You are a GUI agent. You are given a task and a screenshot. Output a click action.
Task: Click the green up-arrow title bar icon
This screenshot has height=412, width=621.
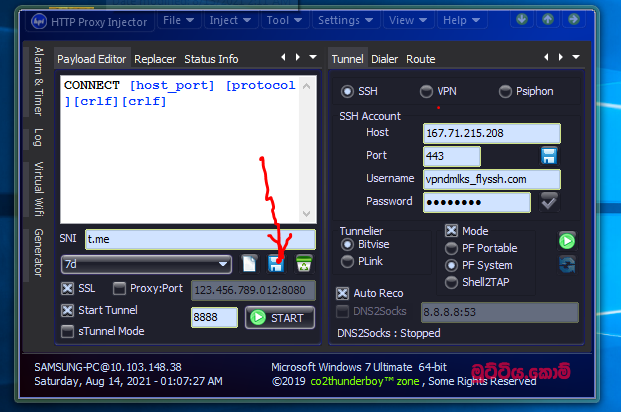tap(548, 19)
